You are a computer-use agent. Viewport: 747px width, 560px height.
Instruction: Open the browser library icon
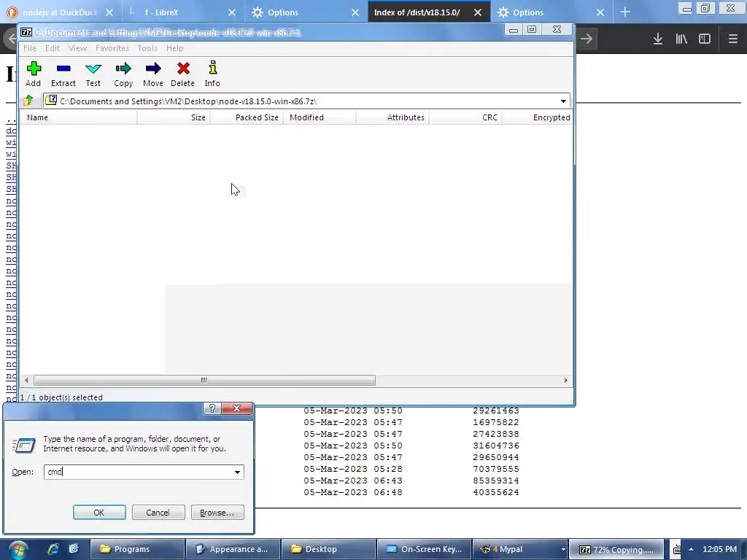coord(681,39)
